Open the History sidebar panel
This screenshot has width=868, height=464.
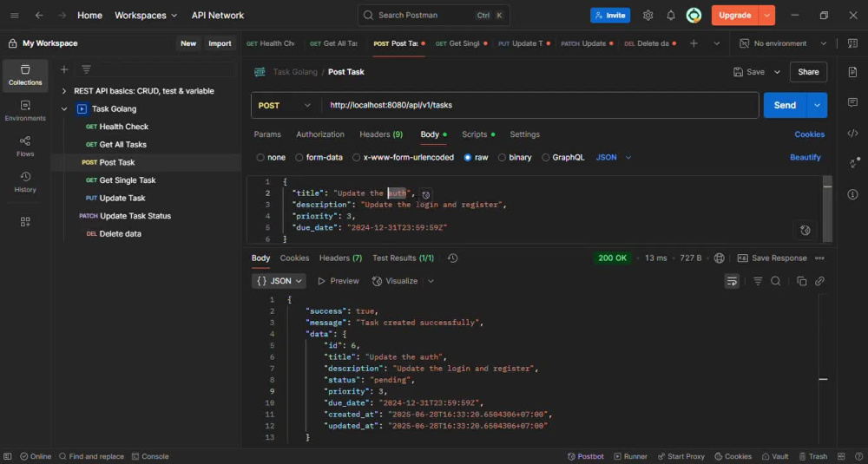(25, 182)
